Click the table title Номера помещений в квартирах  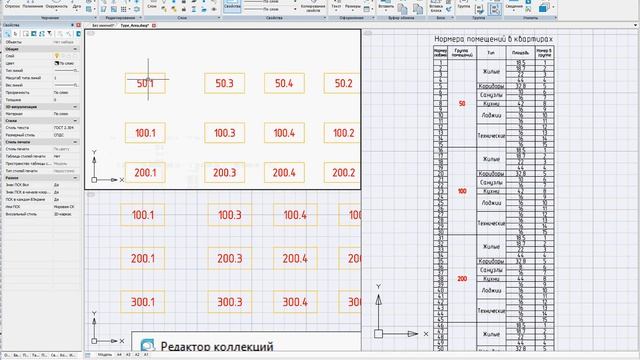[x=493, y=39]
